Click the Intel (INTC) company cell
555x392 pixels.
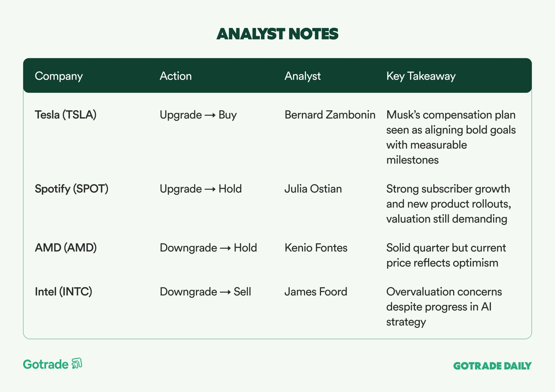64,292
